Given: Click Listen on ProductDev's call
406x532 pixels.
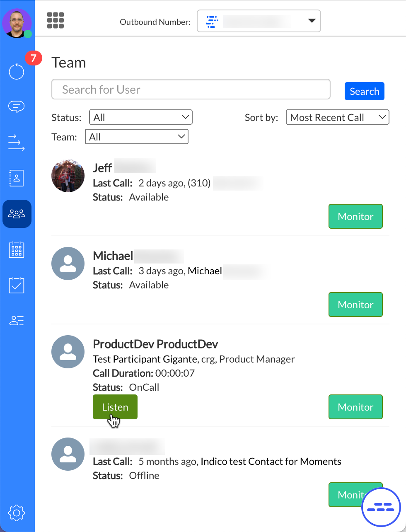Looking at the screenshot, I should 115,407.
